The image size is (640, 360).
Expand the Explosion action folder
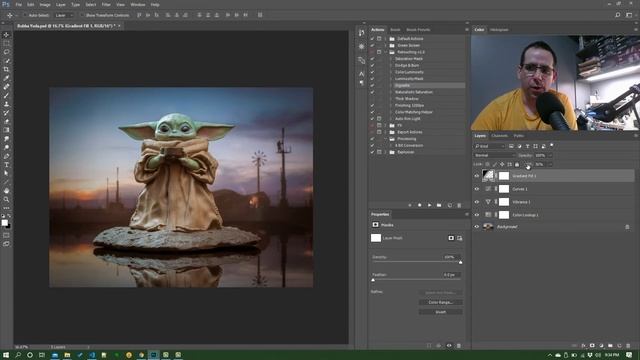point(385,152)
